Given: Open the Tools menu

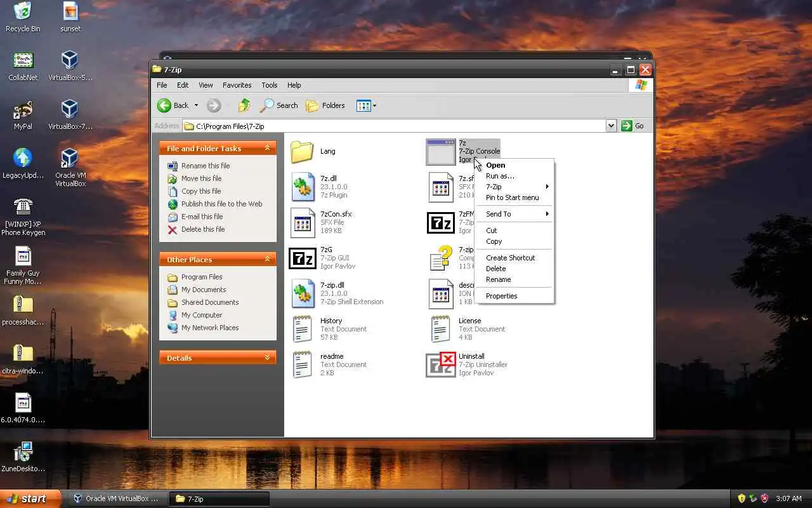Looking at the screenshot, I should click(270, 85).
